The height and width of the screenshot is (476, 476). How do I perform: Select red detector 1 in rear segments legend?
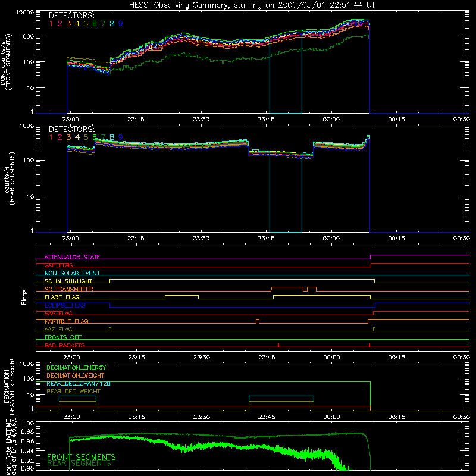point(51,137)
